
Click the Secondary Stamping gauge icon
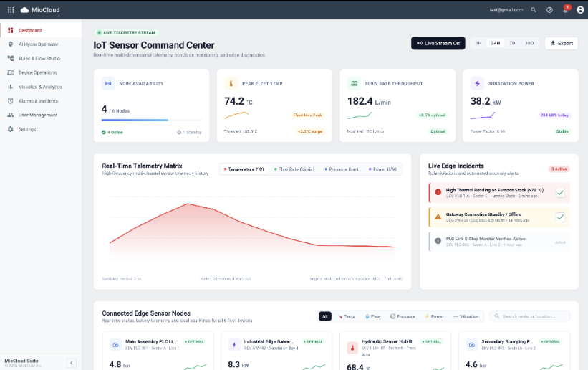(471, 344)
